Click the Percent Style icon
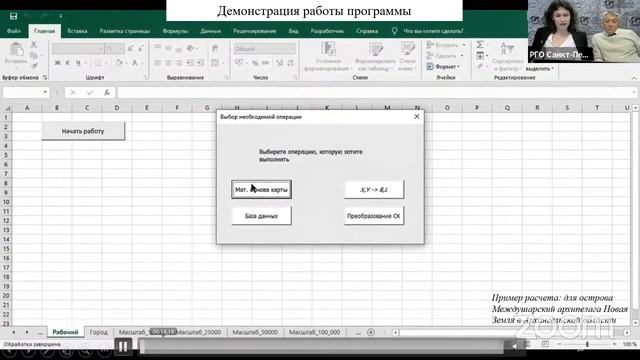 point(255,63)
